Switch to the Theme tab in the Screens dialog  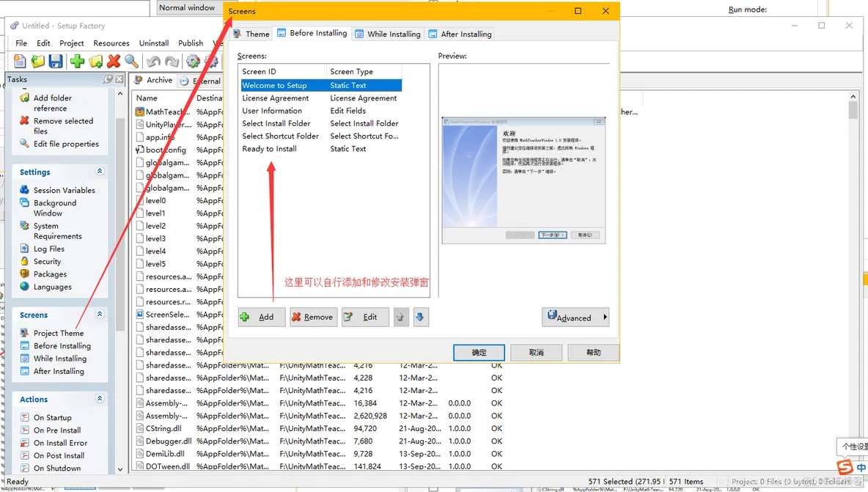[251, 34]
